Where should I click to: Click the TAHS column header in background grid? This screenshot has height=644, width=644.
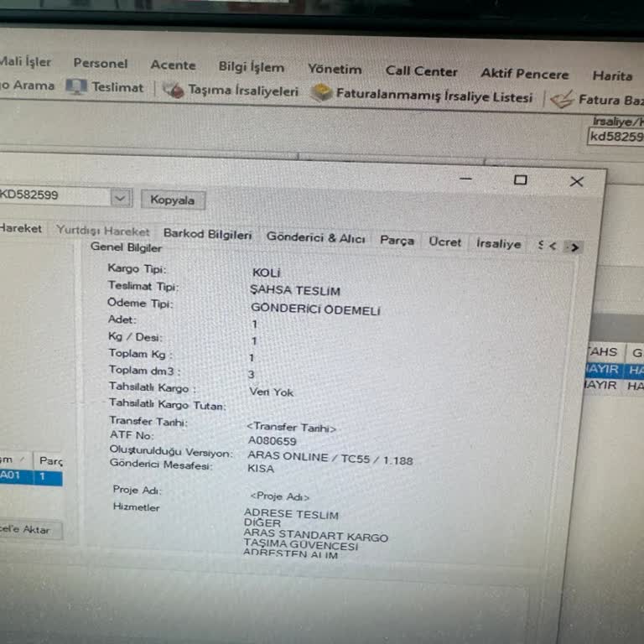tap(603, 352)
